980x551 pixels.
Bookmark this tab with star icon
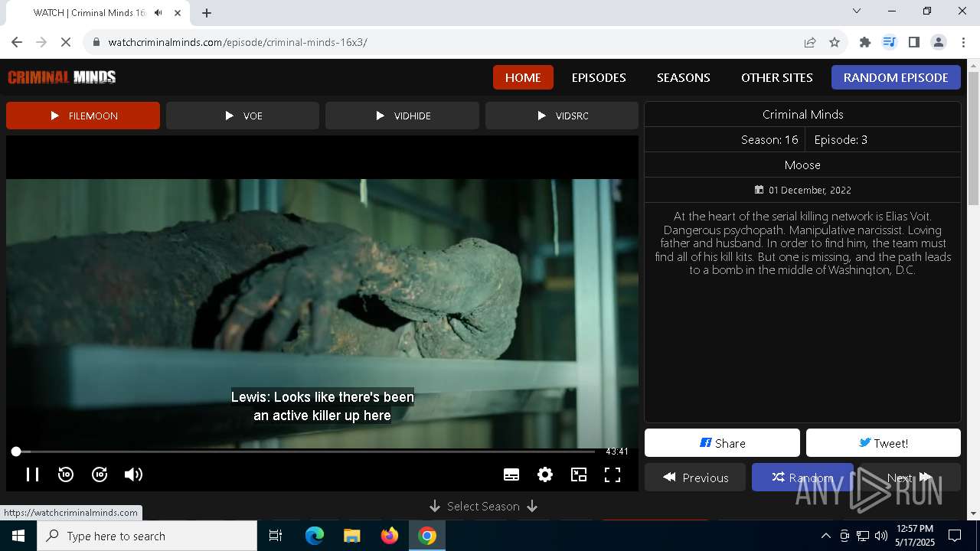(835, 42)
